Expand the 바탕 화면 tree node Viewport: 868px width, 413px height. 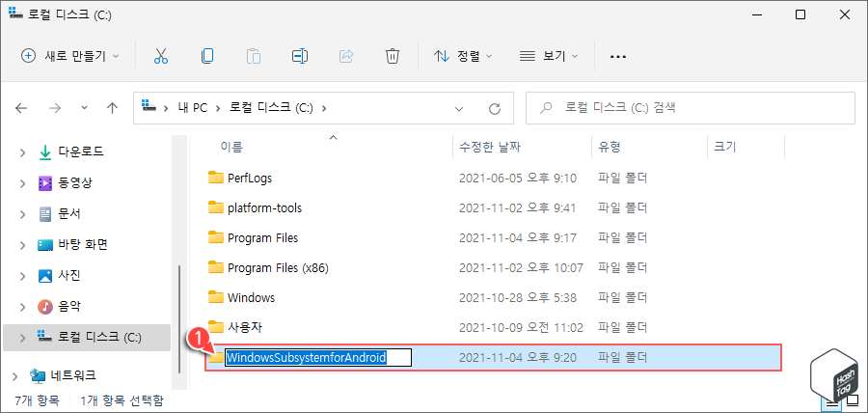(x=22, y=245)
